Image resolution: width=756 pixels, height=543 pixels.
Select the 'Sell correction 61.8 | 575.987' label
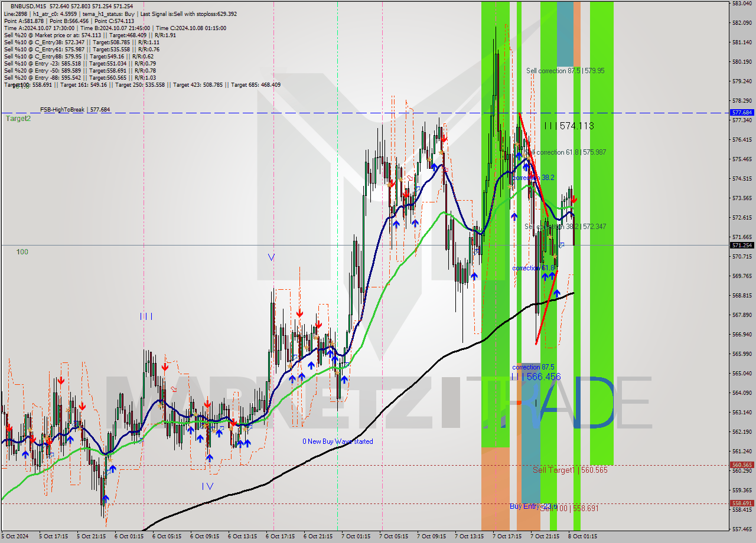566,152
